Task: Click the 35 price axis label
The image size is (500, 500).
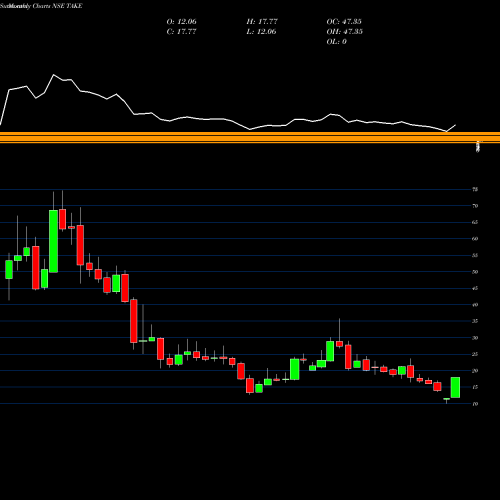Action: coord(475,321)
